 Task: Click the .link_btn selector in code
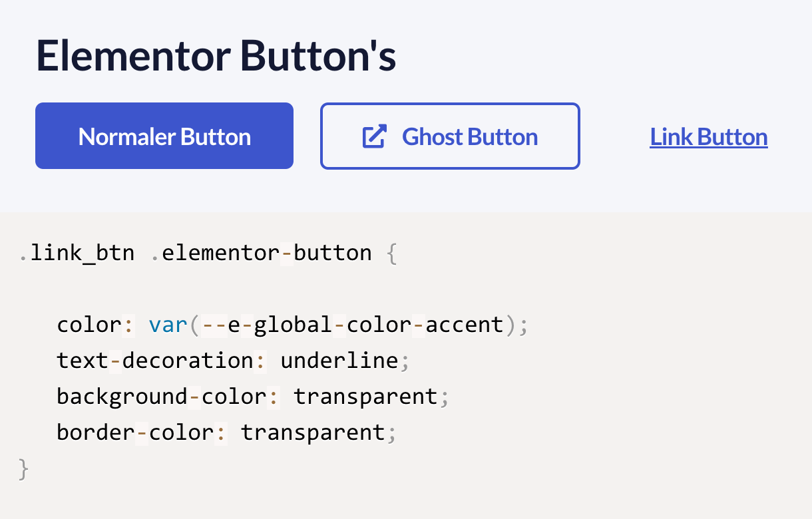[77, 254]
